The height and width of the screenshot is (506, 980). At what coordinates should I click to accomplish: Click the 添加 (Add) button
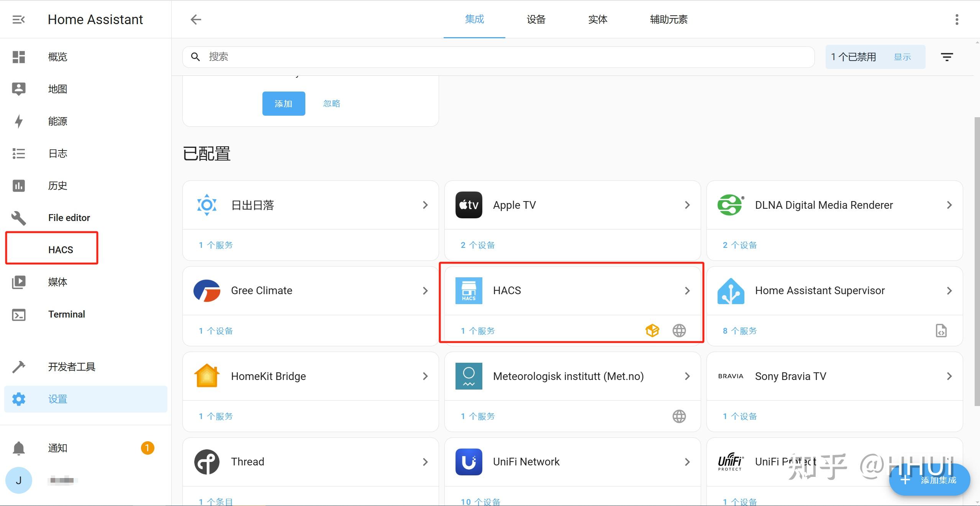[x=283, y=103]
